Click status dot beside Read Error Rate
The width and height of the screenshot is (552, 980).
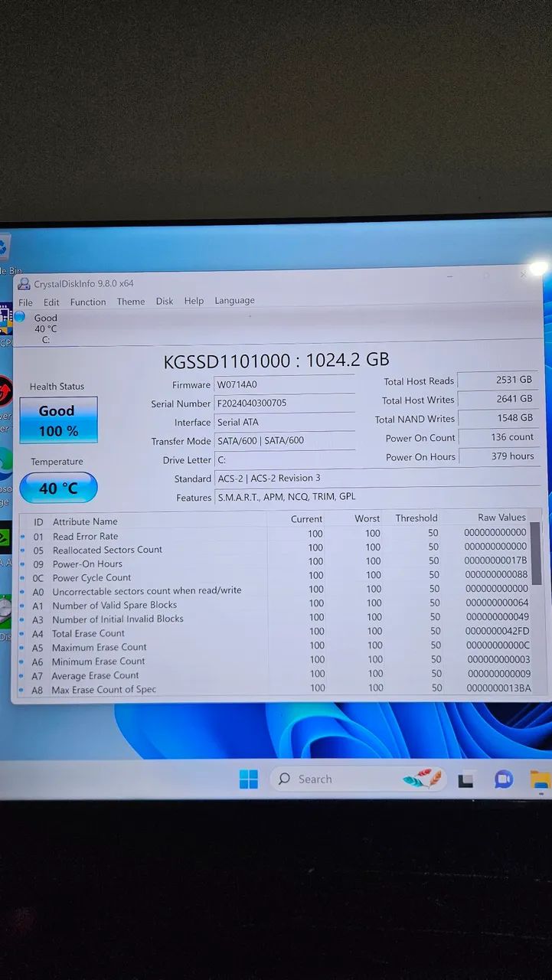22,537
